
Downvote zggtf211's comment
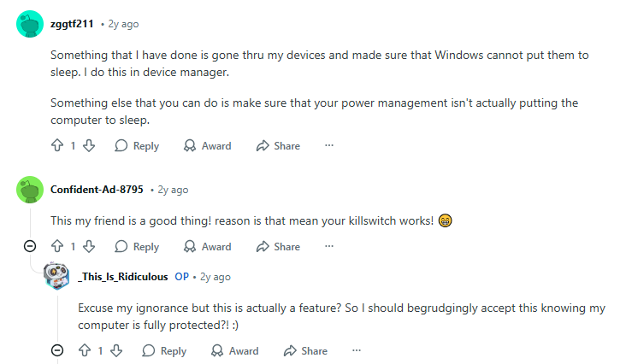coord(89,146)
